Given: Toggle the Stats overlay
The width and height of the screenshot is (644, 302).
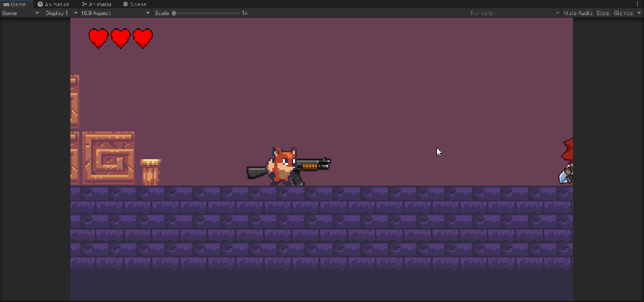Looking at the screenshot, I should [602, 13].
